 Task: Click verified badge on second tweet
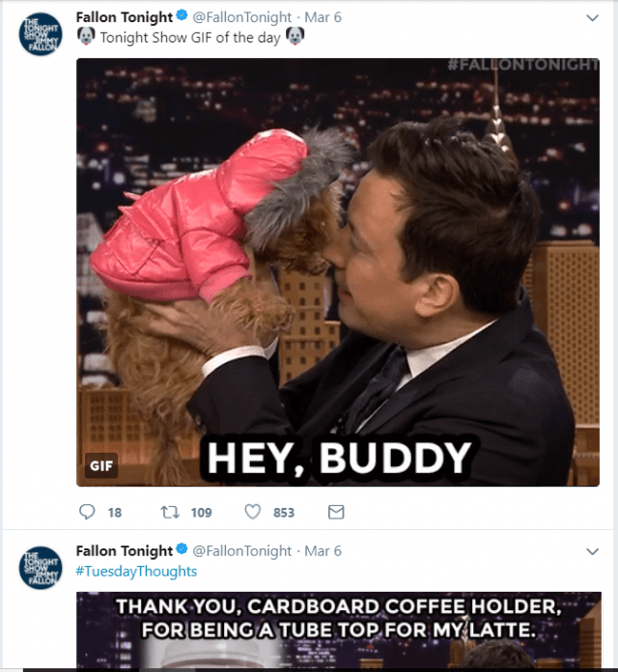(183, 549)
